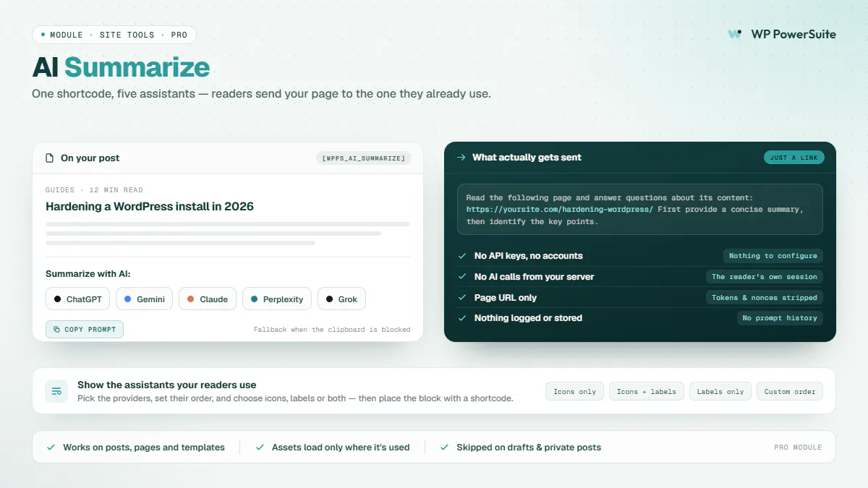Click the Tokens & nonces stripped tag
This screenshot has height=488, width=868.
(765, 297)
